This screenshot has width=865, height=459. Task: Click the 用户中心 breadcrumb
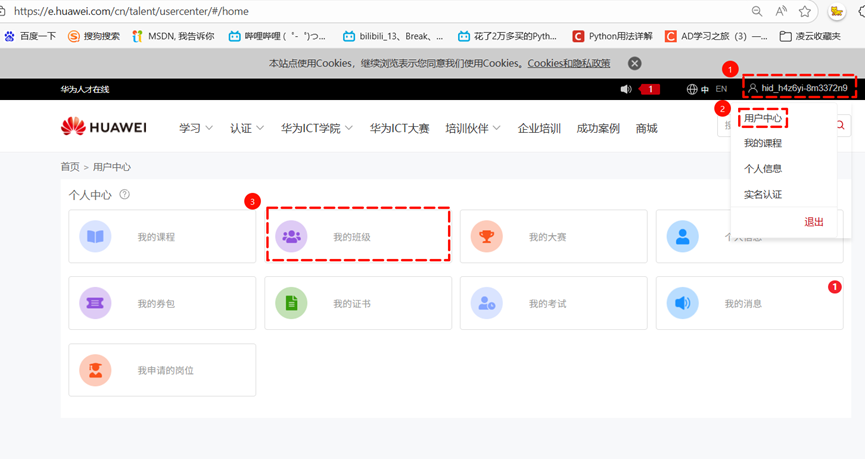point(112,167)
